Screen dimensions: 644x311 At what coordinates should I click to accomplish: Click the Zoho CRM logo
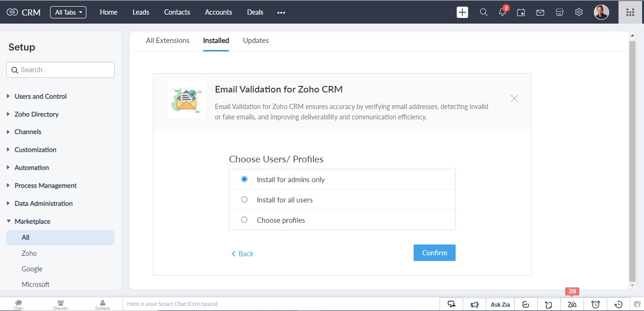(24, 12)
